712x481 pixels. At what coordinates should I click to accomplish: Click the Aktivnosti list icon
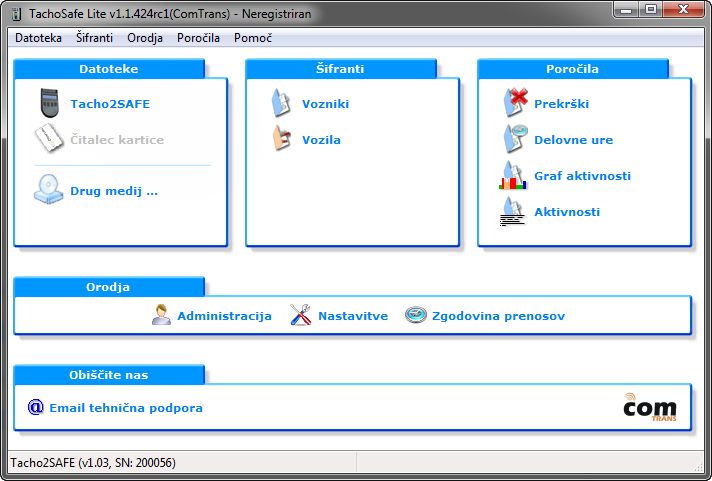(x=513, y=211)
